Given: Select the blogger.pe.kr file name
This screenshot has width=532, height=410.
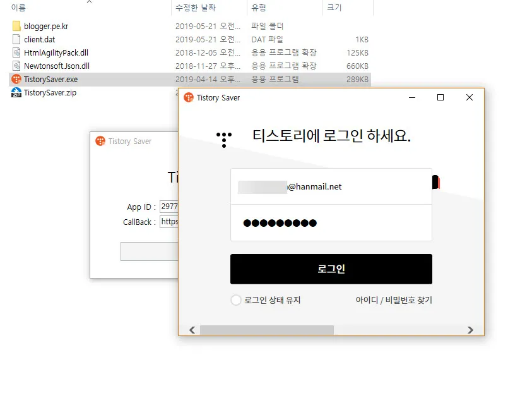Looking at the screenshot, I should (x=46, y=26).
